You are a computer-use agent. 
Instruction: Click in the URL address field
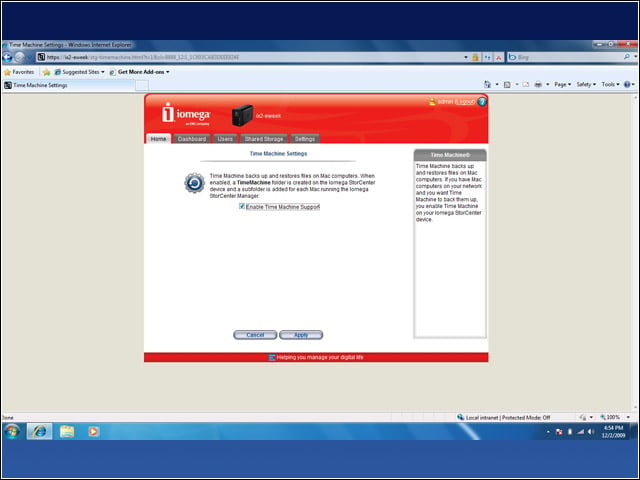point(249,58)
